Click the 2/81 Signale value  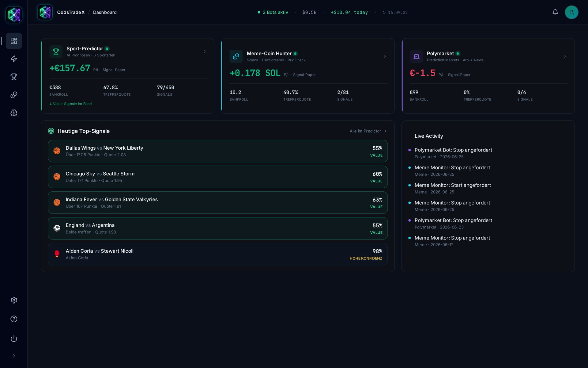[343, 92]
